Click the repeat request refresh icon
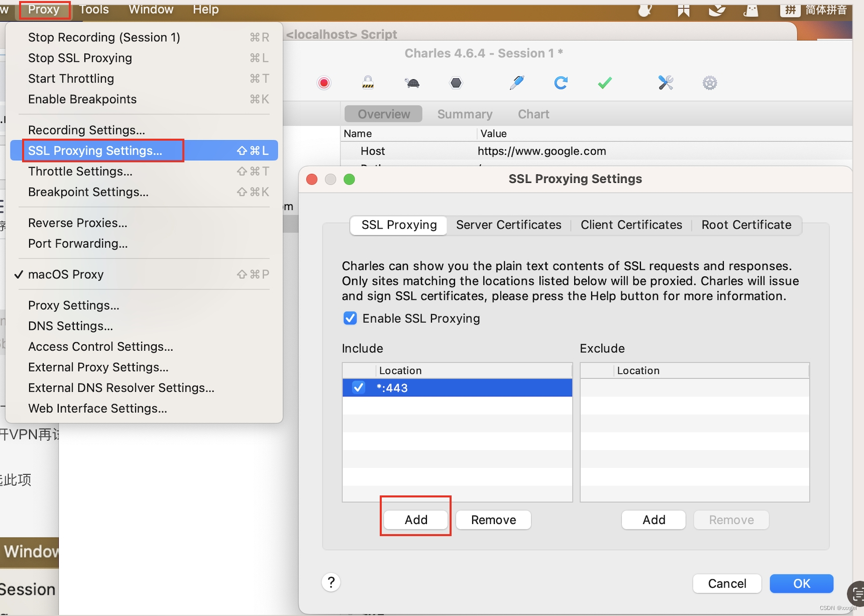The height and width of the screenshot is (616, 864). [562, 82]
